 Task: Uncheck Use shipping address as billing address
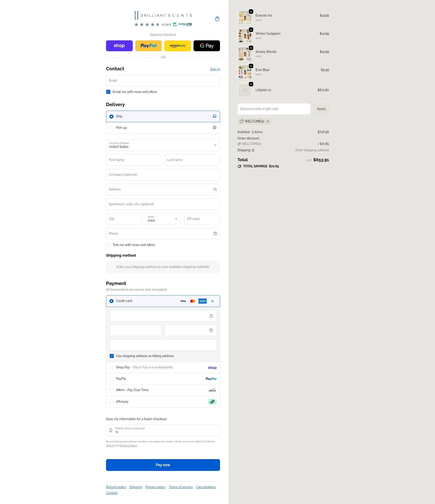[111, 356]
